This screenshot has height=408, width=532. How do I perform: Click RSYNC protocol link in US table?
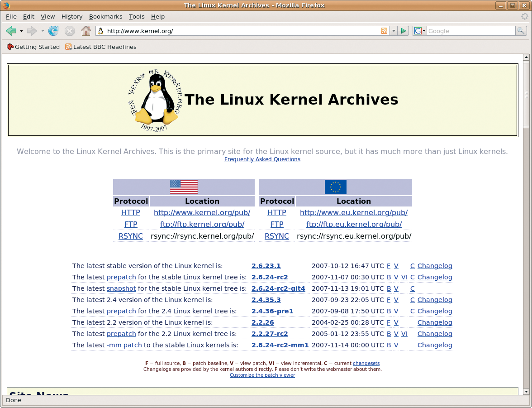(131, 236)
